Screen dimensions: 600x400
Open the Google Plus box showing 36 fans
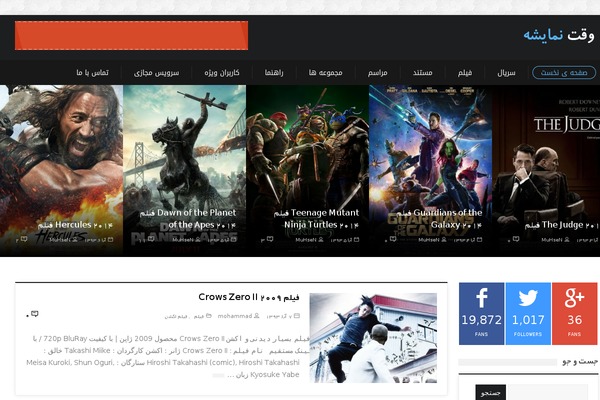(574, 313)
